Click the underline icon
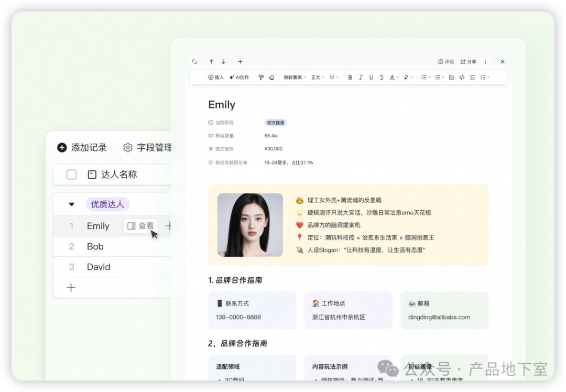This screenshot has height=392, width=566. pos(371,78)
